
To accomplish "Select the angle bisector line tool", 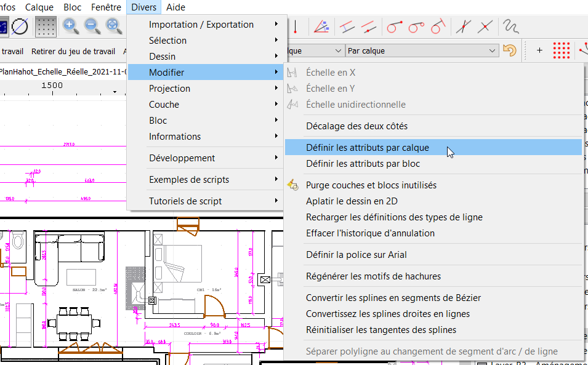I will pos(321,26).
